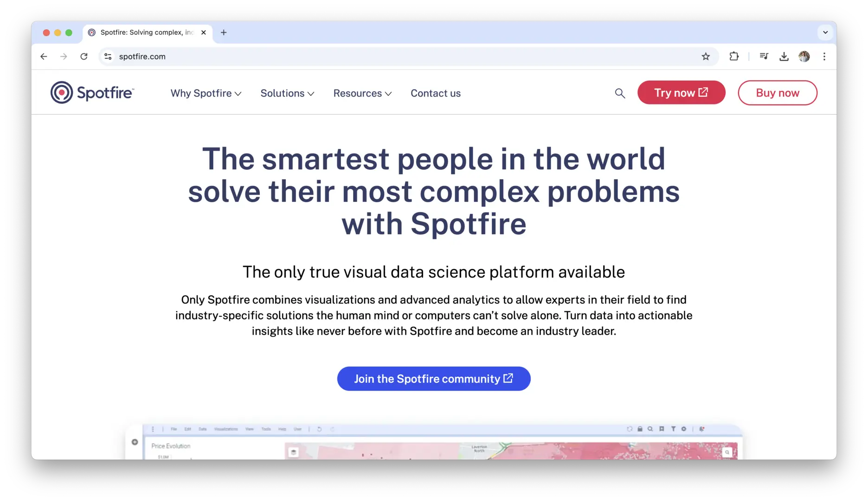Screen dimensions: 868x501
Task: Expand the Why Spotfire menu
Action: (x=206, y=93)
